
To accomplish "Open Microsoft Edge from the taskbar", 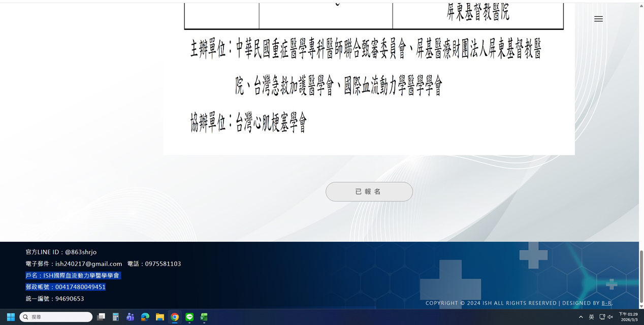I will point(145,317).
